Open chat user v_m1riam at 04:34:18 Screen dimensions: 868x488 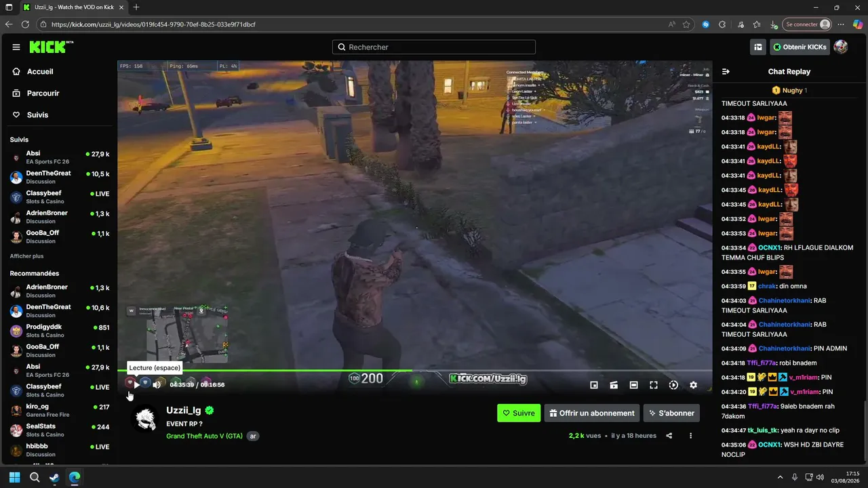[x=805, y=378]
